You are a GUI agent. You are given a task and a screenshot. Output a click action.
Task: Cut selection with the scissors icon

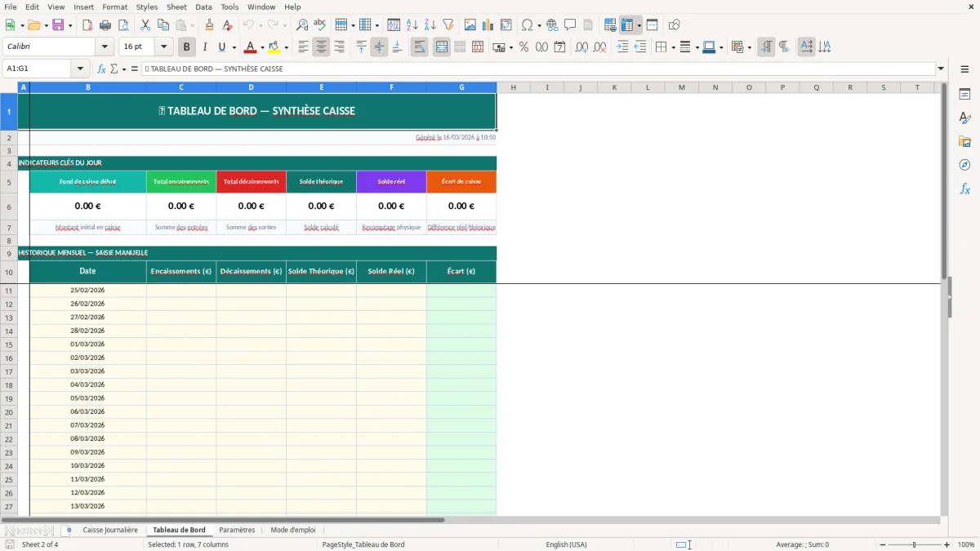pyautogui.click(x=145, y=25)
